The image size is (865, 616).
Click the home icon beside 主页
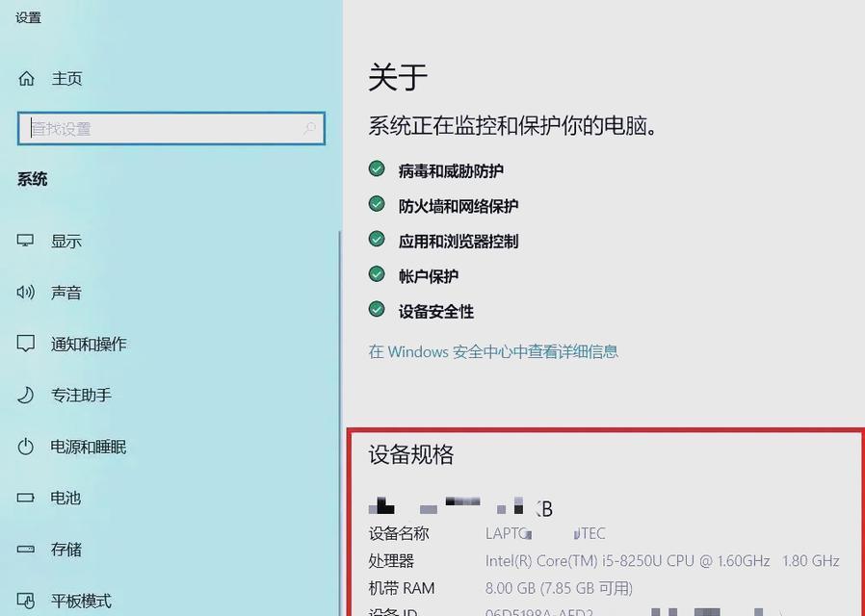[x=26, y=79]
